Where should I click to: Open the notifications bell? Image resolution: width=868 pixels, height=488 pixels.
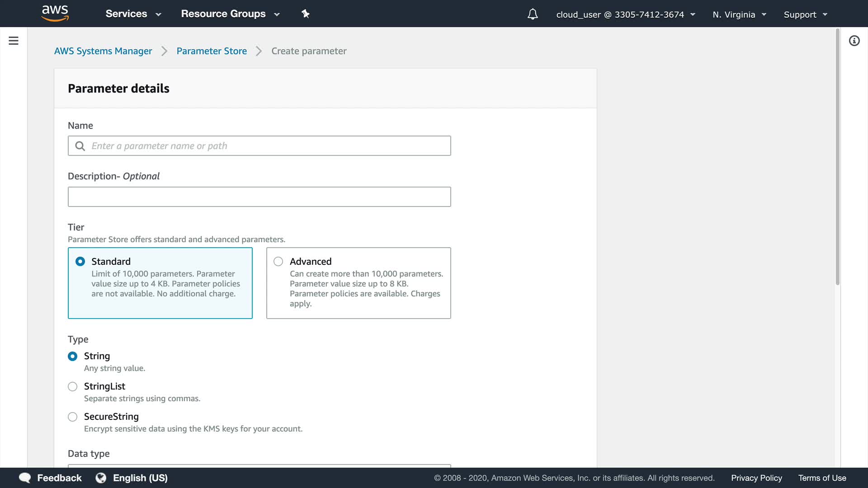click(x=533, y=14)
